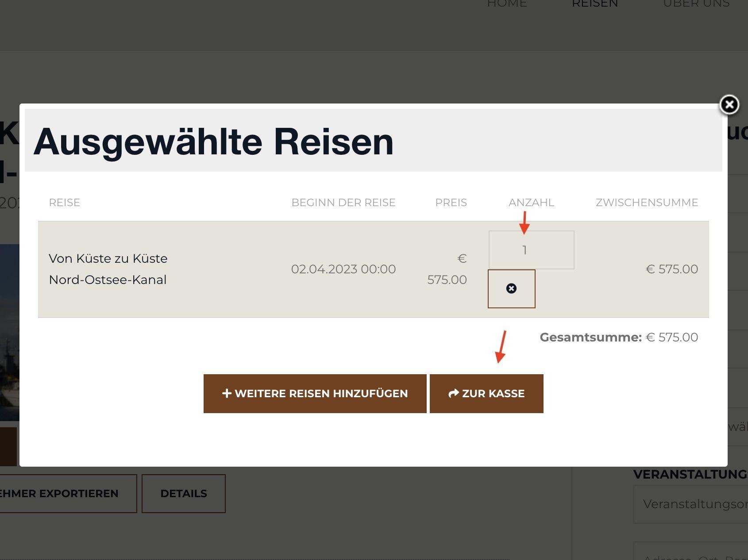The image size is (748, 560).
Task: Close the Ausgewählte Reisen popup
Action: 729,105
